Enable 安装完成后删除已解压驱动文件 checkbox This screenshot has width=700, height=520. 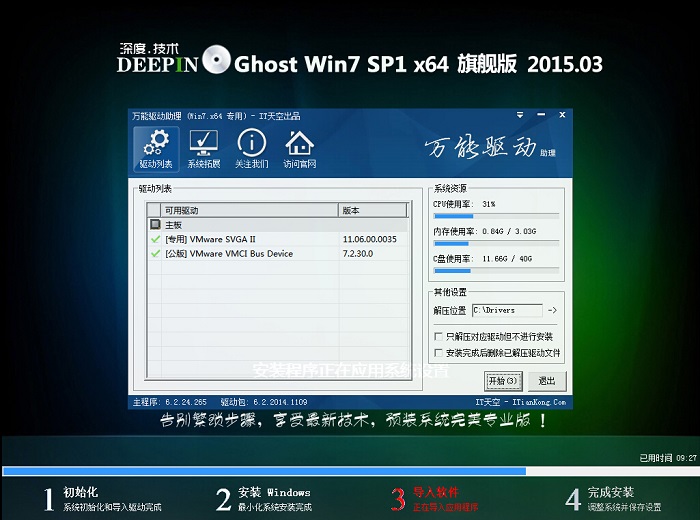pos(438,353)
